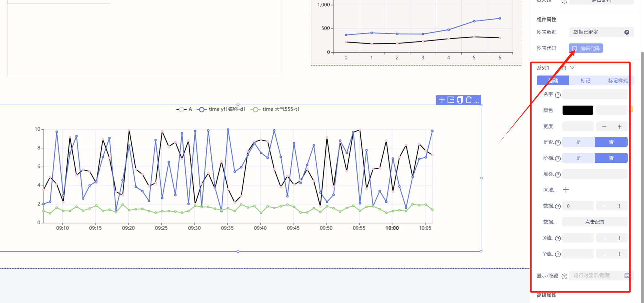Screen dimensions: 644x303
Task: Toggle legend item time 天气555-t1
Action: coord(275,109)
